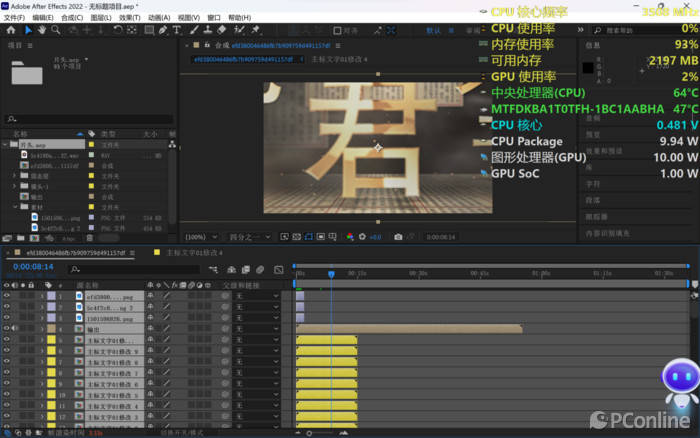
Task: Toggle visibility eye of layer 1
Action: point(6,296)
